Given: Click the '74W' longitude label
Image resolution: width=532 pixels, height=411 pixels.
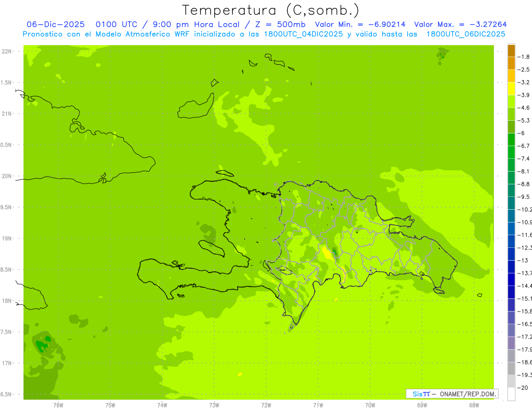Looking at the screenshot, I should click(162, 405).
